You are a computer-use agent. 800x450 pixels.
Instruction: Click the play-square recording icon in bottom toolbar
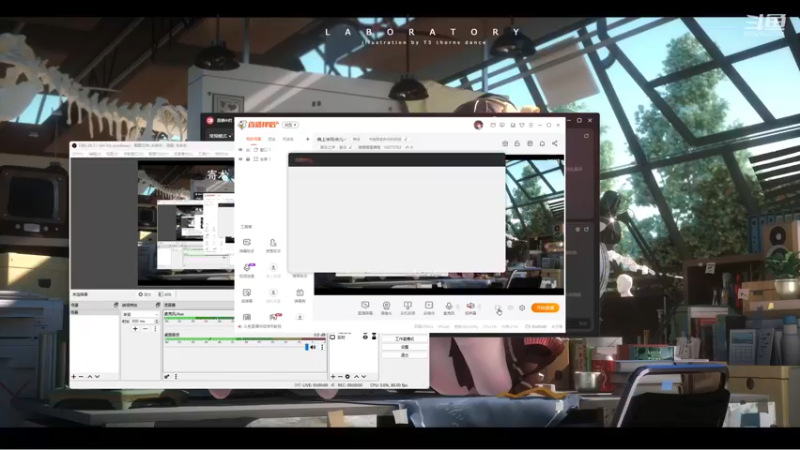pyautogui.click(x=429, y=305)
